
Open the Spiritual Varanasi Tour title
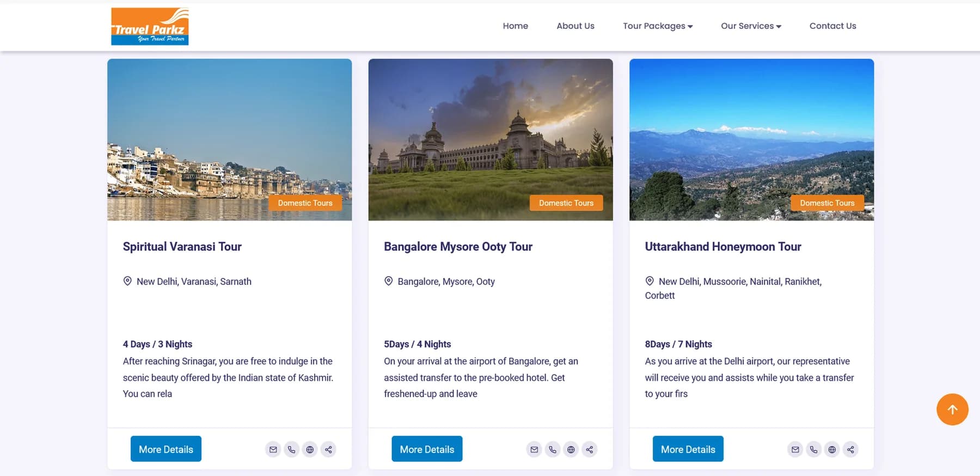coord(182,247)
